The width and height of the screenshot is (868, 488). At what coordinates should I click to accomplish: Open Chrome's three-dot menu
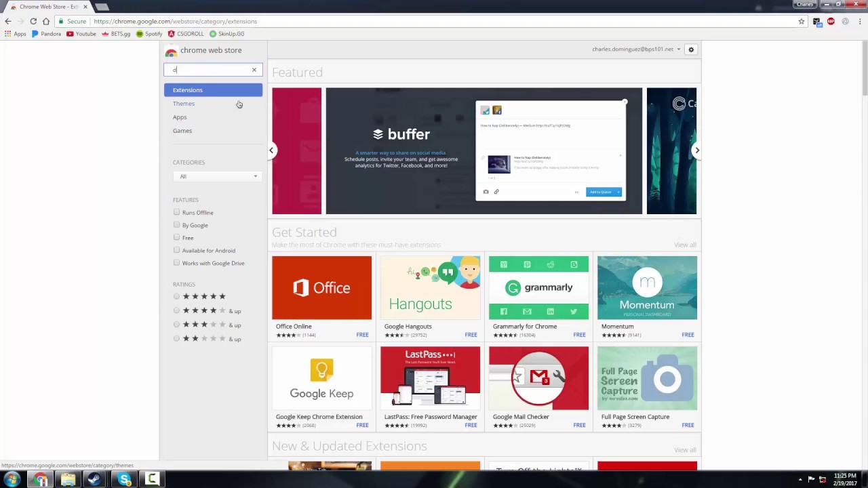[x=859, y=21]
